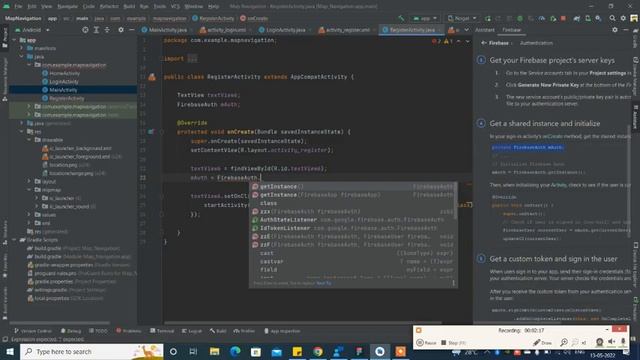Open Terminal tool window
The width and height of the screenshot is (640, 360).
coord(162,331)
